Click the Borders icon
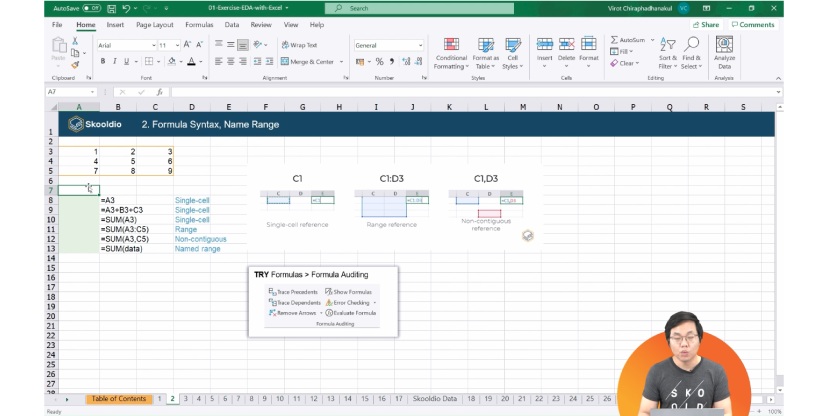827x416 pixels. 149,62
